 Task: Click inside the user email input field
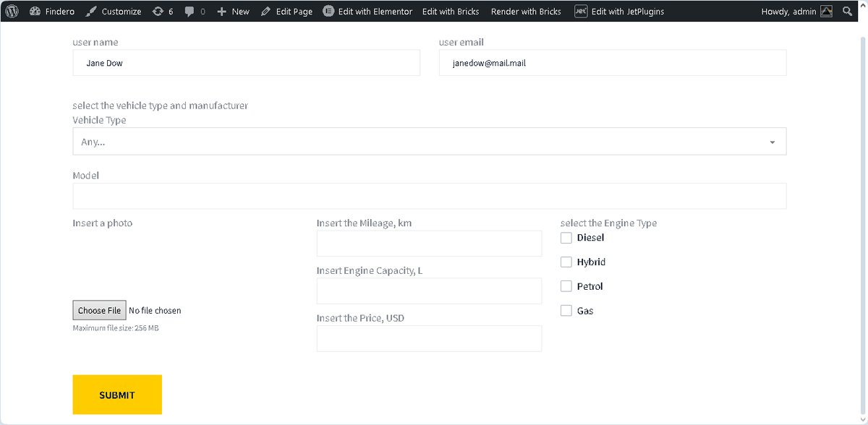click(613, 63)
